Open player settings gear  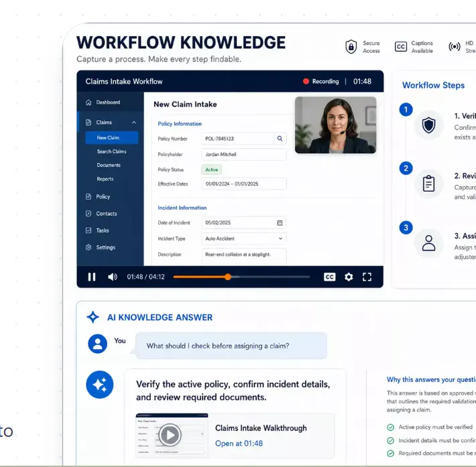349,277
